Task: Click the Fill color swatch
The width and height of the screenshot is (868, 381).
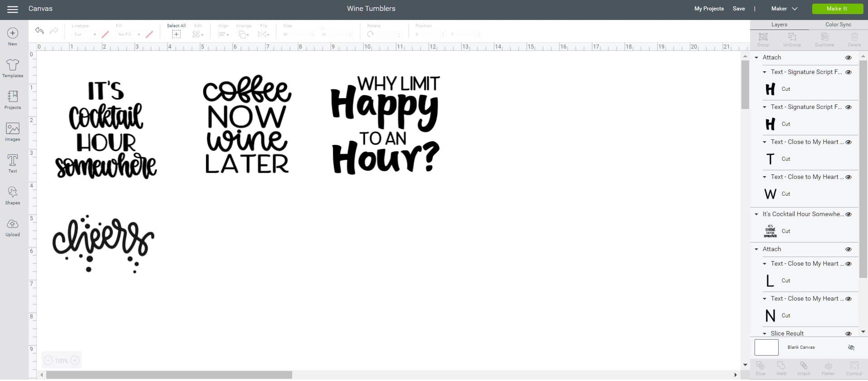Action: [149, 35]
